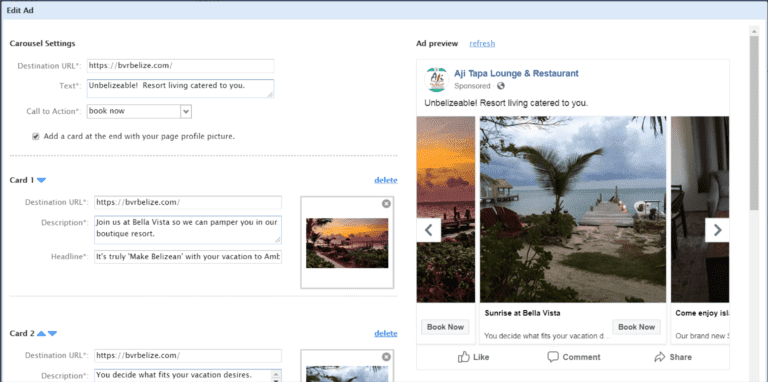Delete Card 2 via delete link
768x382 pixels.
385,334
